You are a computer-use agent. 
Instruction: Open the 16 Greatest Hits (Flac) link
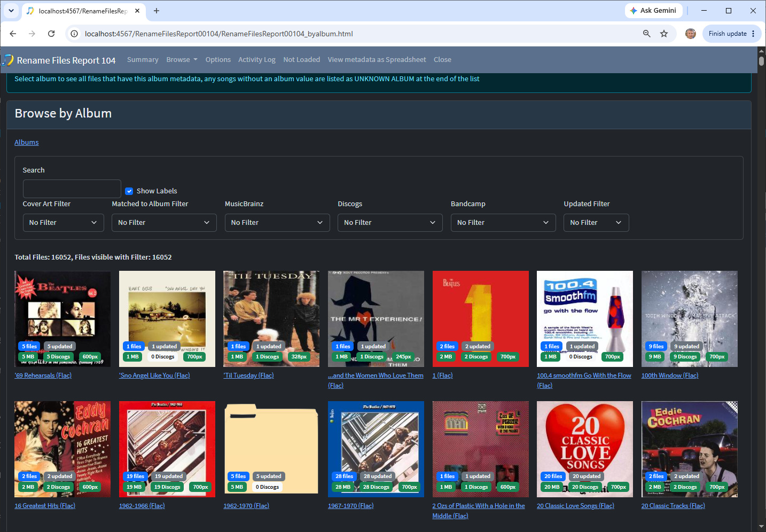(x=45, y=506)
